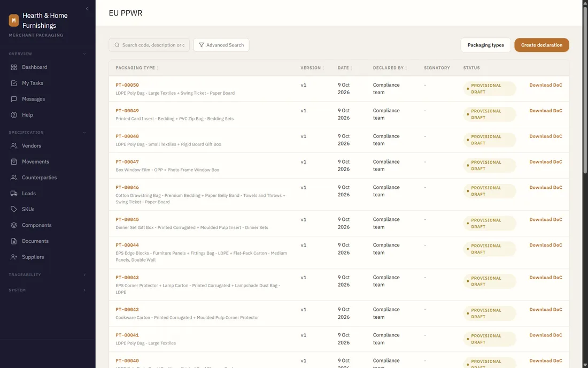This screenshot has height=368, width=588.
Task: Click the scrollbar down arrow
Action: [x=585, y=365]
